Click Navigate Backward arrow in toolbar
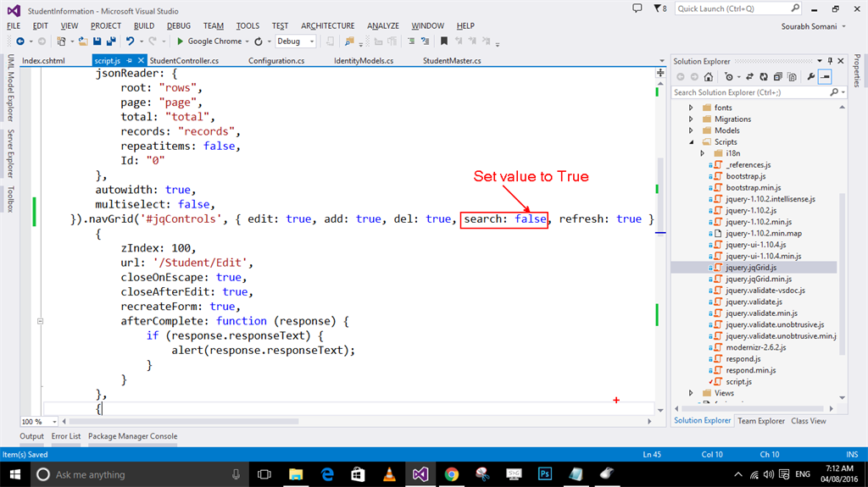Image resolution: width=868 pixels, height=487 pixels. tap(20, 42)
